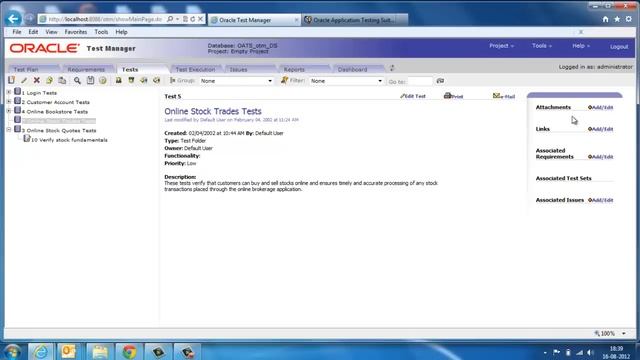The width and height of the screenshot is (640, 360).
Task: Open the Filter dropdown
Action: 346,81
